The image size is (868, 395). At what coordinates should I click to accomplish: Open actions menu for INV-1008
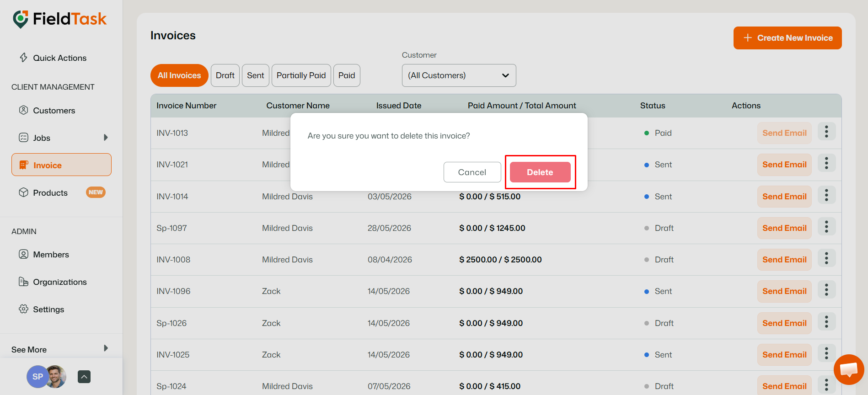pos(826,258)
